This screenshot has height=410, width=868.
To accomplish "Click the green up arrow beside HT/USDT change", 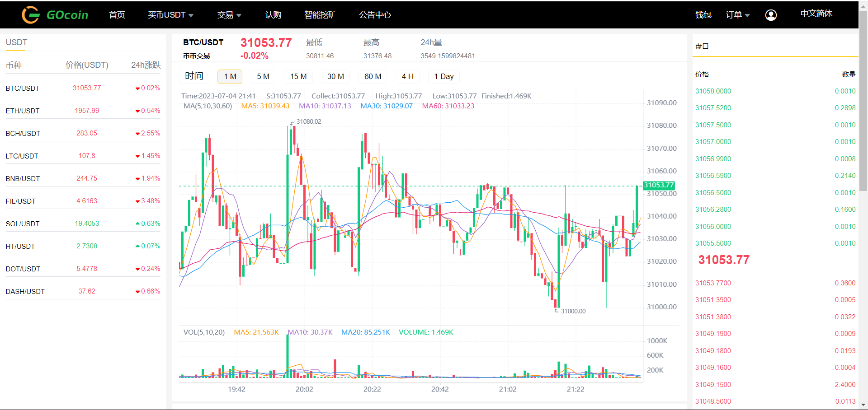I will (137, 246).
